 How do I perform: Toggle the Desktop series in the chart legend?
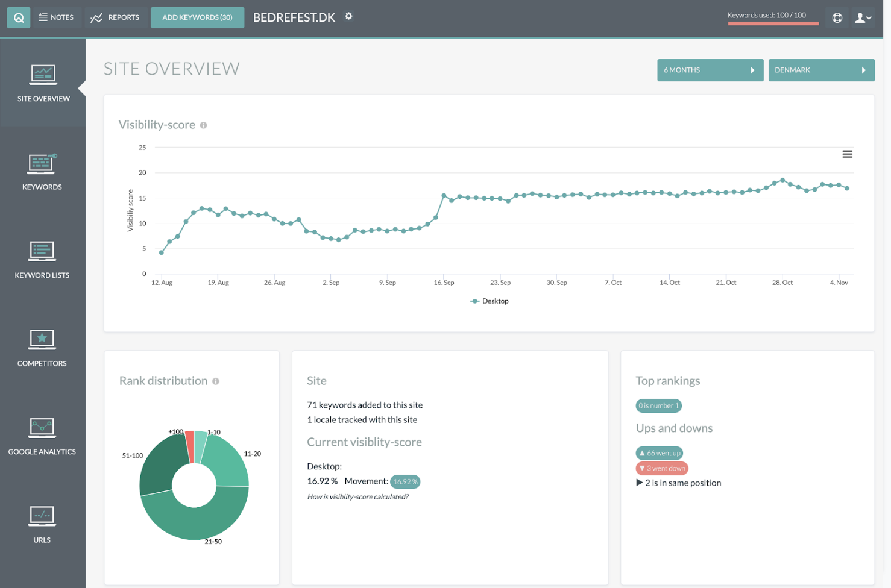coord(490,301)
